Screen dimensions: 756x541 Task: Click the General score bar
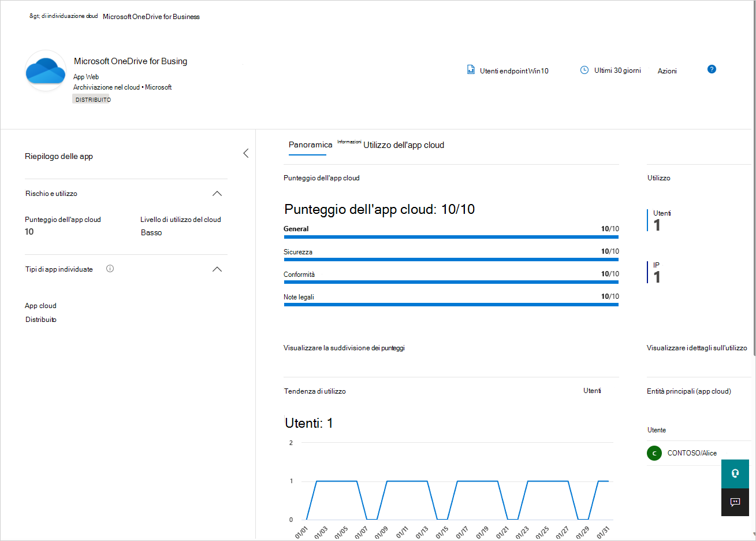pos(451,237)
